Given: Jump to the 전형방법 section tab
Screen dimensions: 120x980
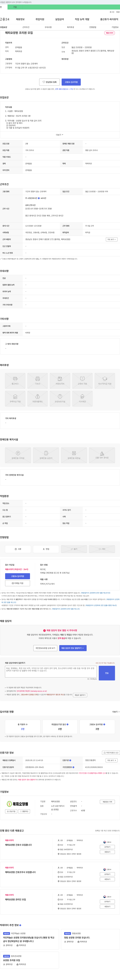Looking at the screenshot, I should pos(93,27).
